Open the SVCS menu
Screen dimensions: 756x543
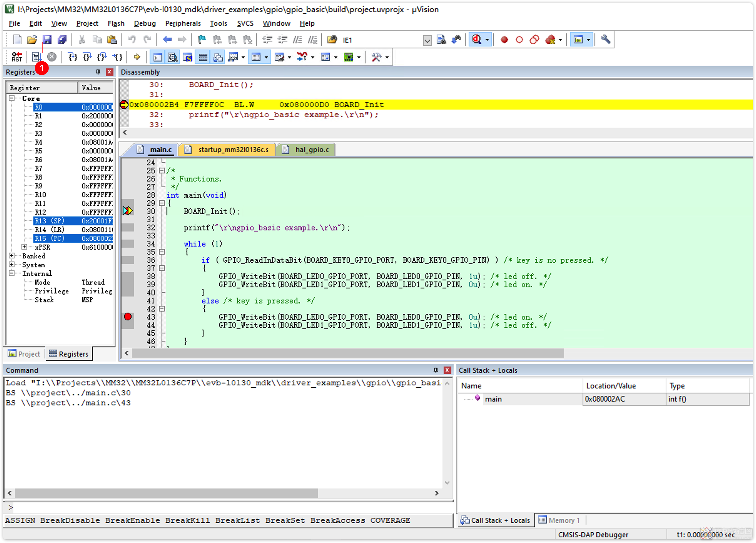(245, 23)
